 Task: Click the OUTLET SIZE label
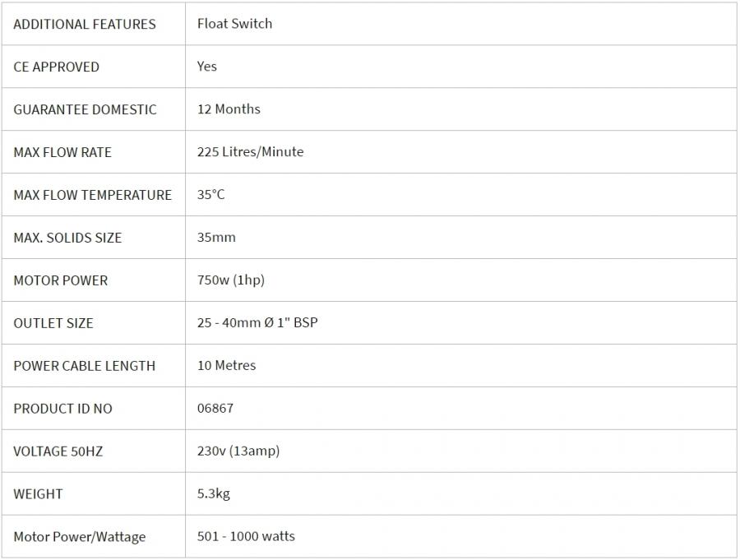pos(53,323)
